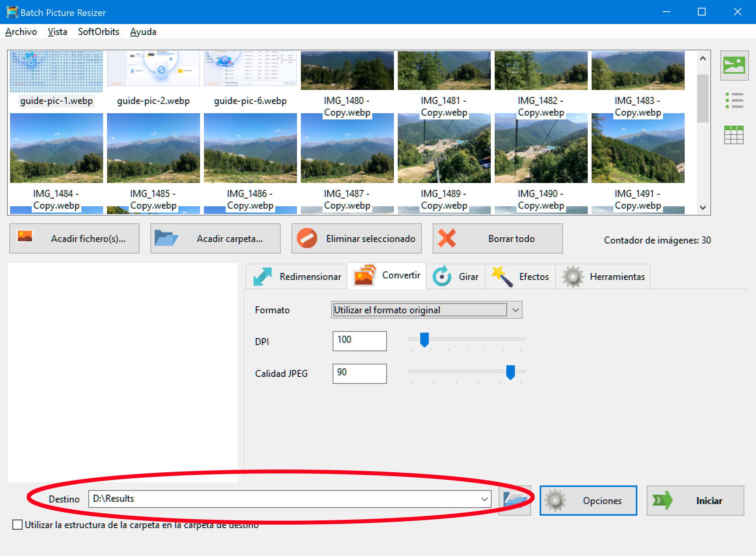756x556 pixels.
Task: Click the folder icon on Acadir carpeta
Action: point(166,238)
